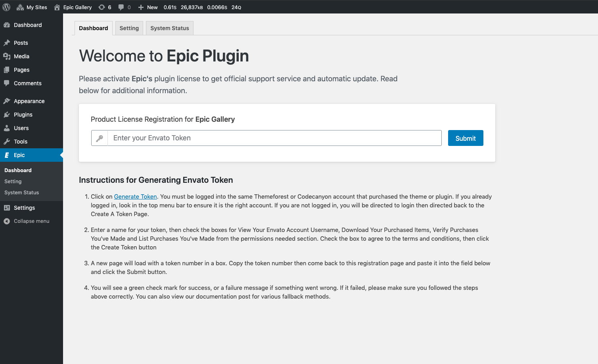
Task: Click Product License Registration for Epic Gallery
Action: [163, 119]
